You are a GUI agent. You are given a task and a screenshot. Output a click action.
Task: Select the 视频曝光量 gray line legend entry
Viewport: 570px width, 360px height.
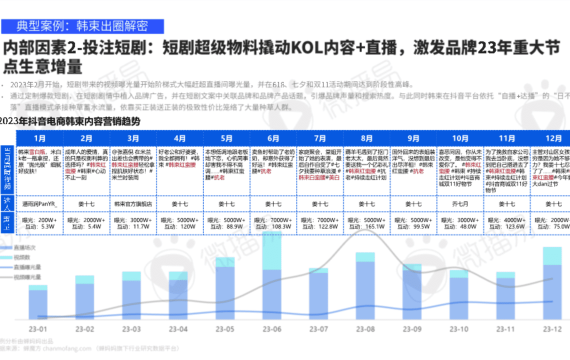pyautogui.click(x=21, y=277)
